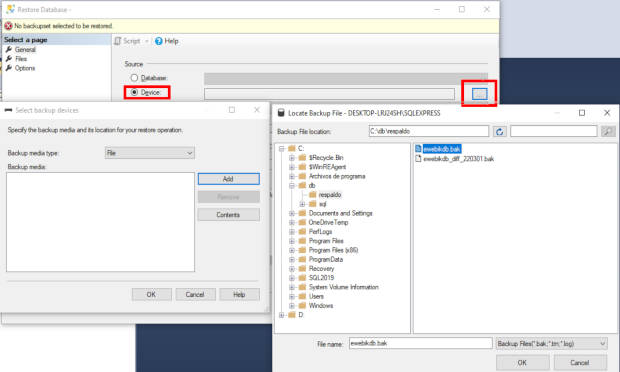Click Add in Select backup devices
The image size is (620, 372).
[x=229, y=179]
